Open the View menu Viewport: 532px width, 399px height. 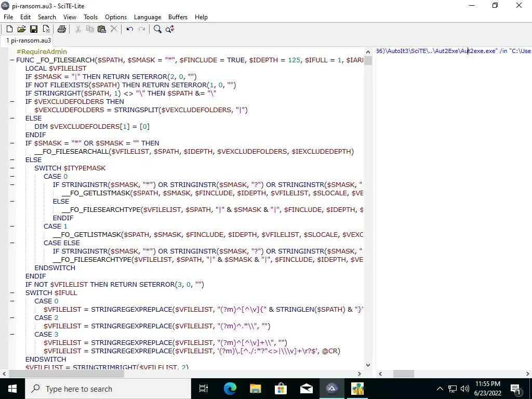point(70,17)
